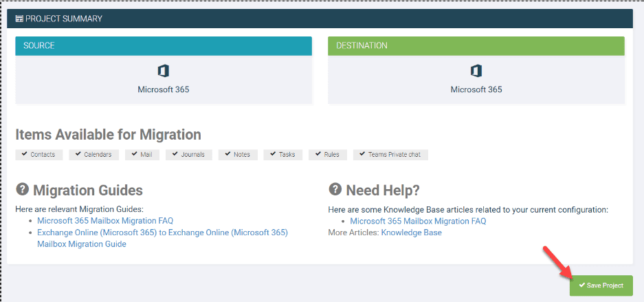The height and width of the screenshot is (302, 644).
Task: Click the Save Project button
Action: (x=601, y=285)
